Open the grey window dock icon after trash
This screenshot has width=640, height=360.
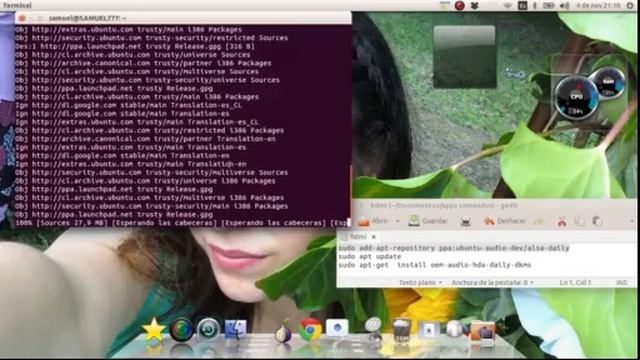(x=429, y=330)
